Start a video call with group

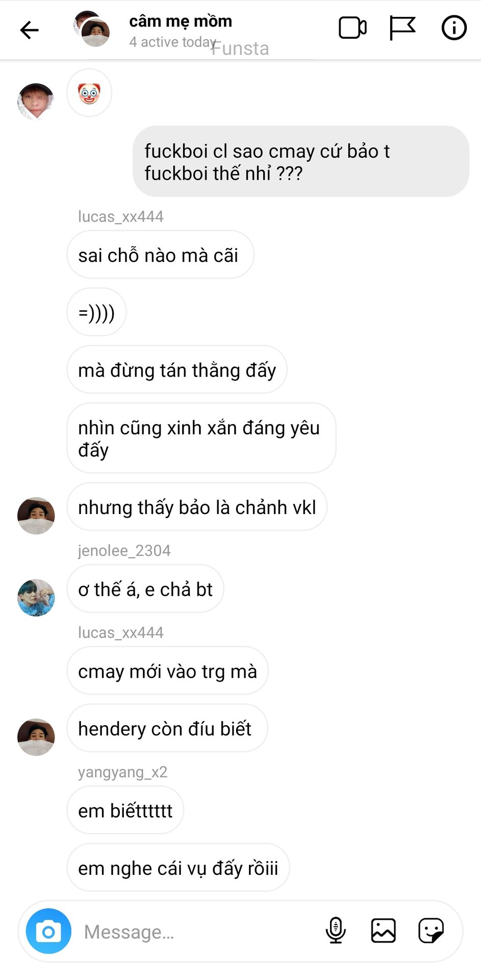tap(352, 28)
